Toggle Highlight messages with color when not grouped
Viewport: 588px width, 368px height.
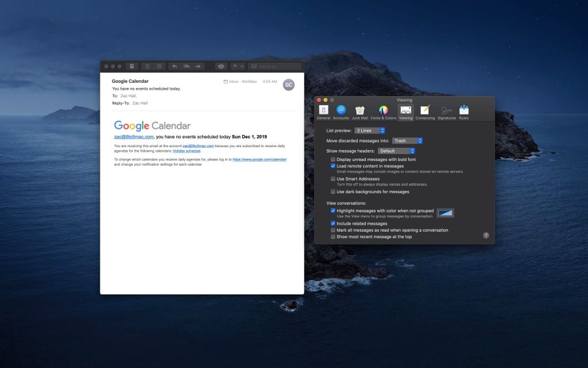(x=332, y=210)
